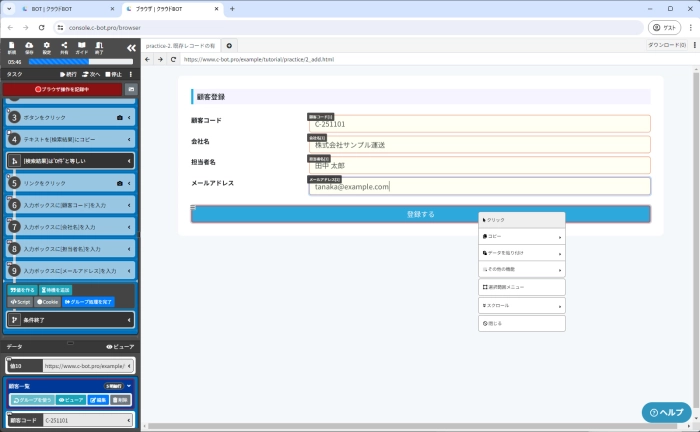
Task: Click camera icon on ボタンをクリック task
Action: (120, 117)
